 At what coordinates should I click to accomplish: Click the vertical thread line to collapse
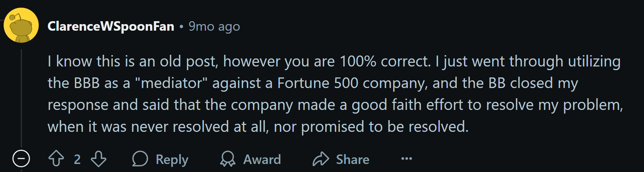[21, 99]
